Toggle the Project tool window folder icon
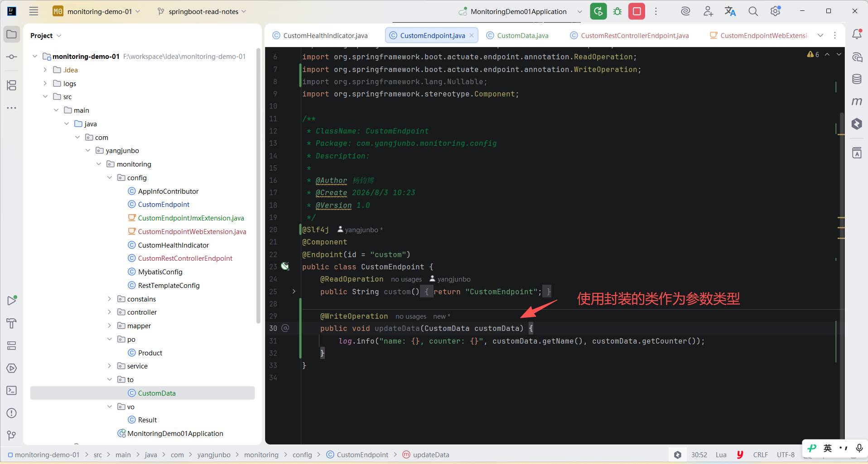Image resolution: width=868 pixels, height=464 pixels. point(12,34)
